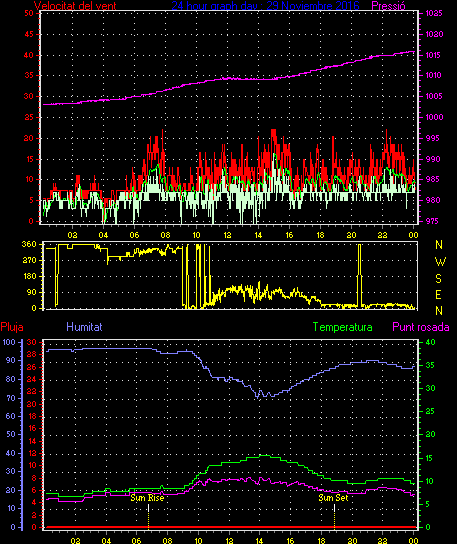Click the 1000 pressure axis value
Image resolution: width=457 pixels, height=544 pixels.
(x=434, y=117)
